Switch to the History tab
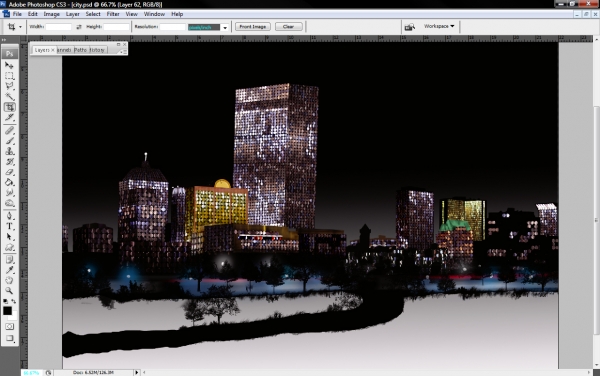 coord(97,50)
